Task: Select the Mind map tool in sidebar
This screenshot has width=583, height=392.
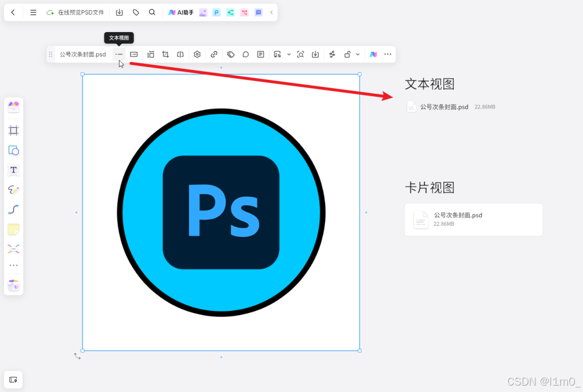Action: pyautogui.click(x=13, y=249)
